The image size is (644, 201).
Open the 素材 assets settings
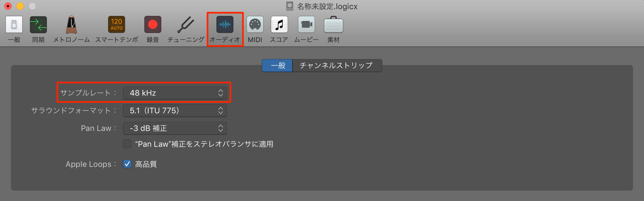pyautogui.click(x=333, y=25)
